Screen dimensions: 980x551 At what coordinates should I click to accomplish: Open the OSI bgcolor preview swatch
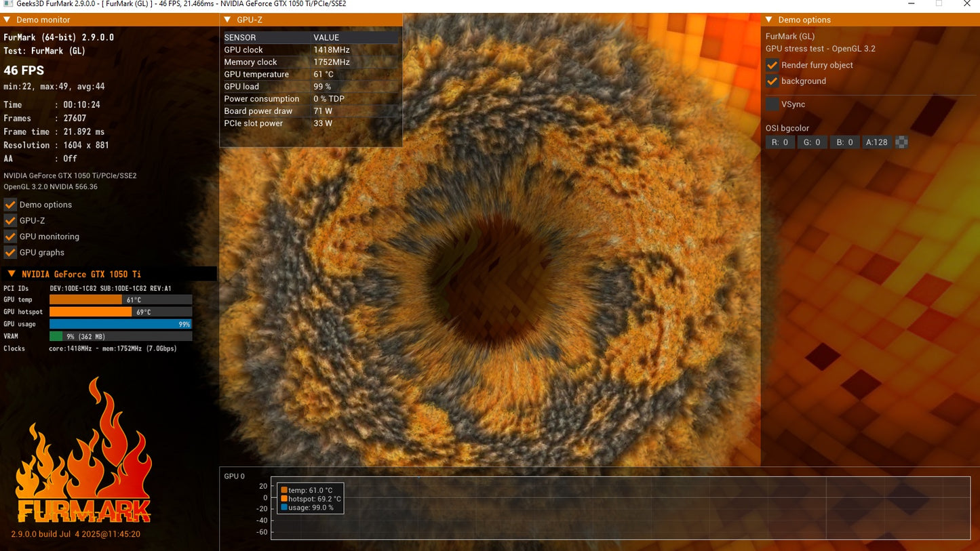901,142
